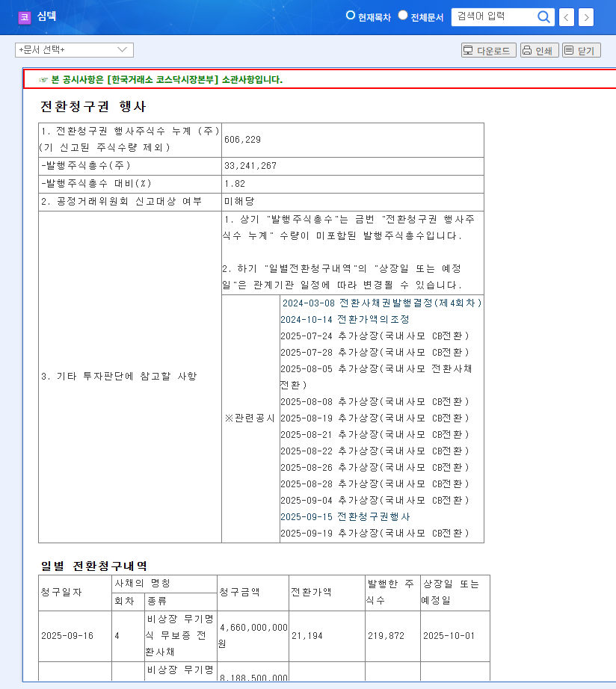This screenshot has height=689, width=616.
Task: Click the 2025-10-01 listing date cell
Action: coord(455,636)
